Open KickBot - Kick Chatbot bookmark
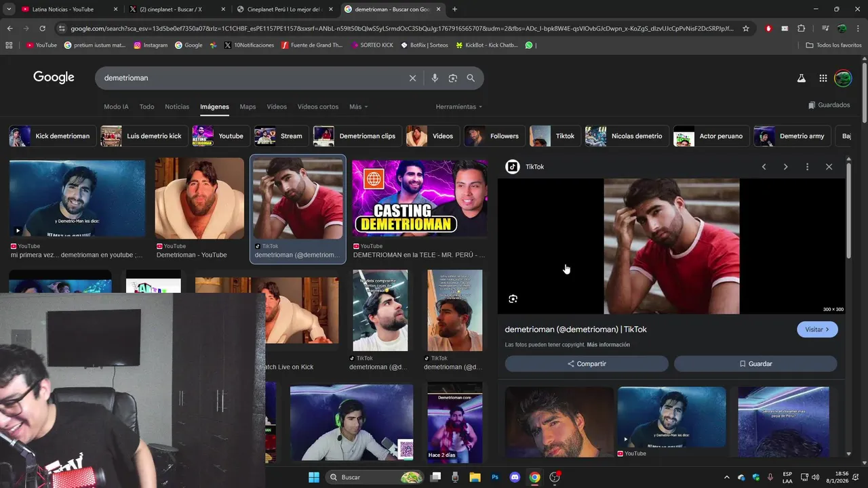Image resolution: width=868 pixels, height=488 pixels. [486, 45]
